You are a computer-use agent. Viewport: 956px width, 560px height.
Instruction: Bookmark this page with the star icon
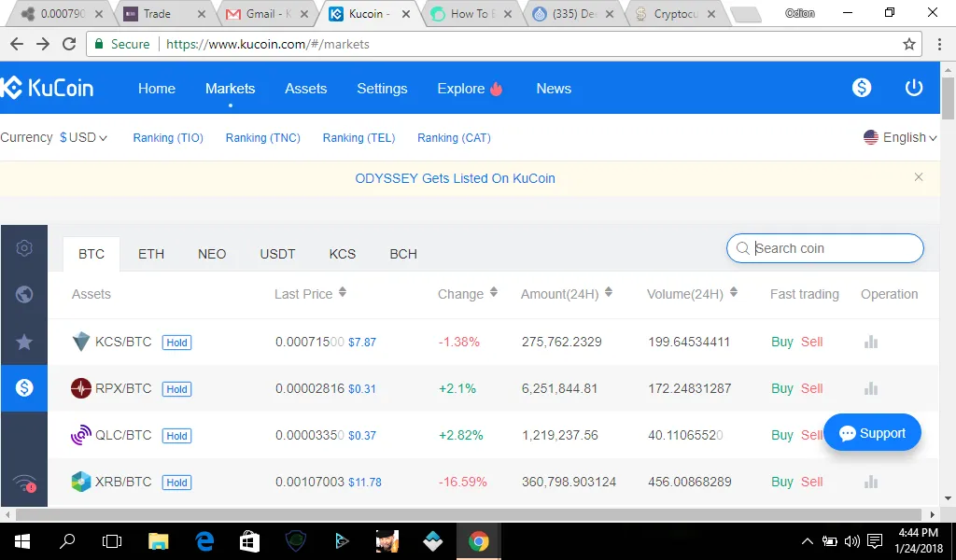(x=909, y=44)
